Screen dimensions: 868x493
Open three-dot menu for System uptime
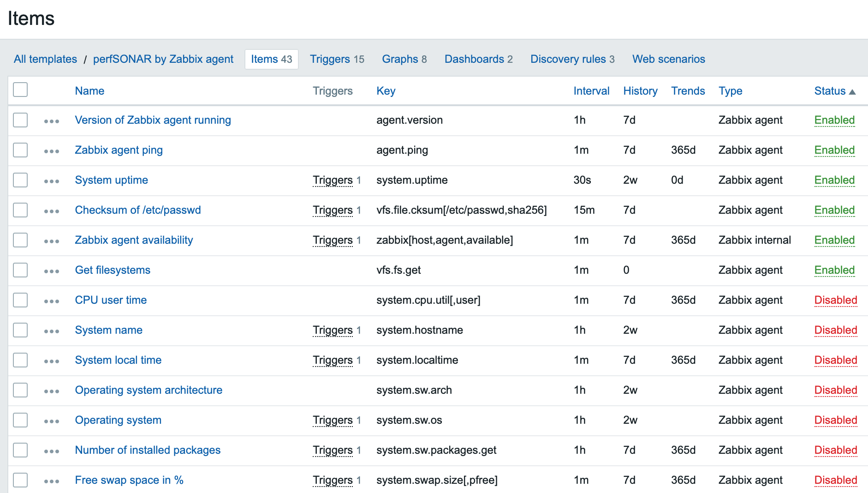[x=52, y=181]
